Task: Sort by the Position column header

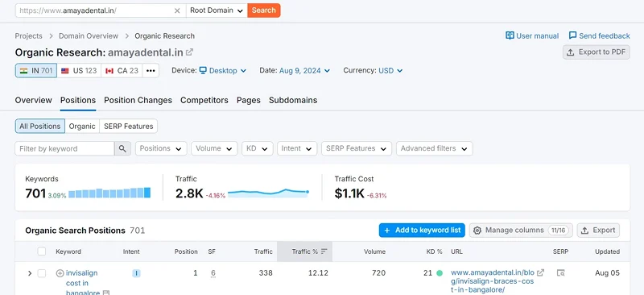Action: [186, 251]
